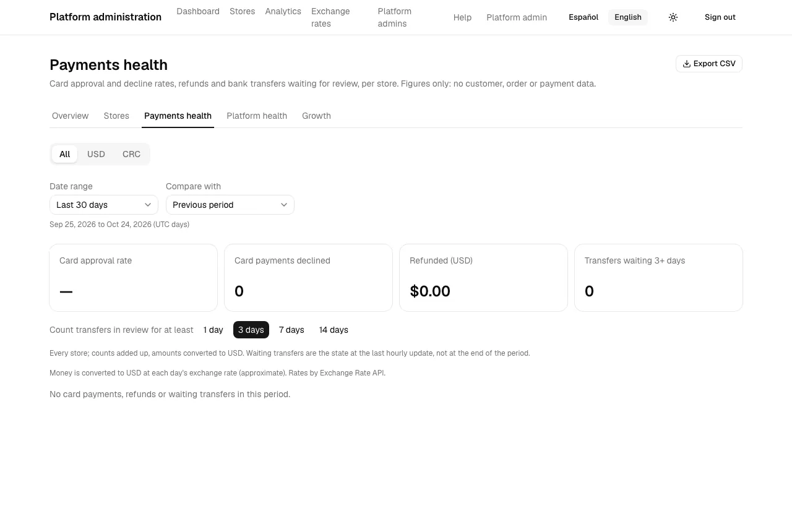
Task: Set transfer review threshold to 1 day
Action: pos(213,330)
